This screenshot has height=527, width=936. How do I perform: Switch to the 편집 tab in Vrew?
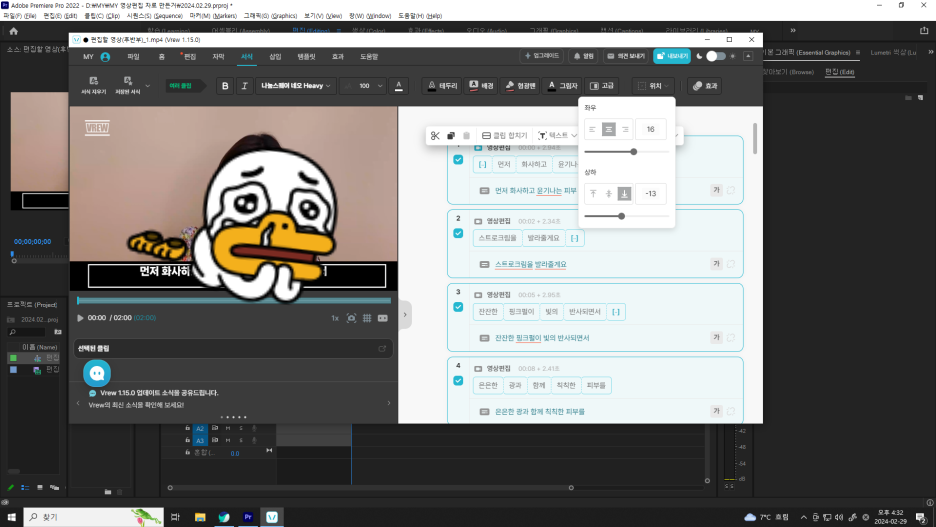click(190, 57)
